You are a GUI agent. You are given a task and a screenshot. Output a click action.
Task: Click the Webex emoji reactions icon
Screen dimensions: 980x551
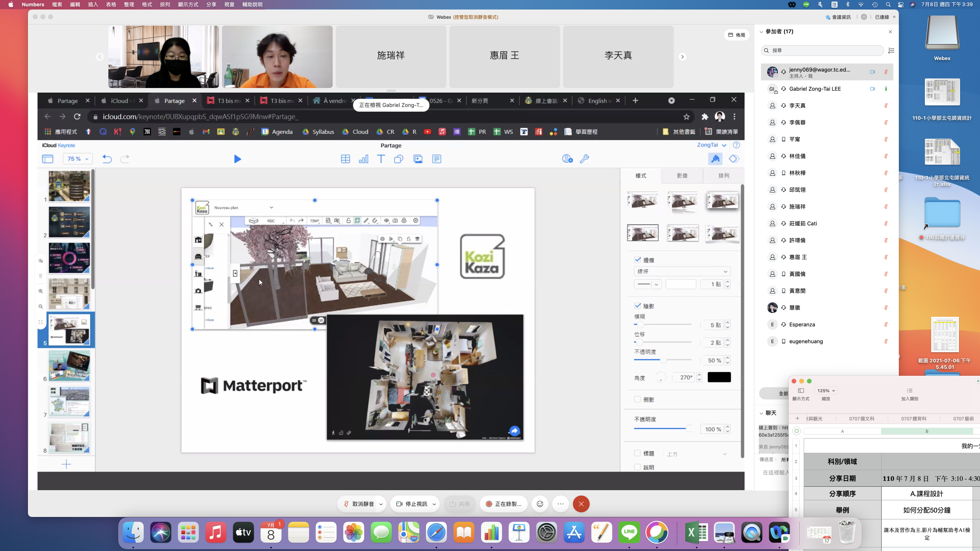(540, 504)
